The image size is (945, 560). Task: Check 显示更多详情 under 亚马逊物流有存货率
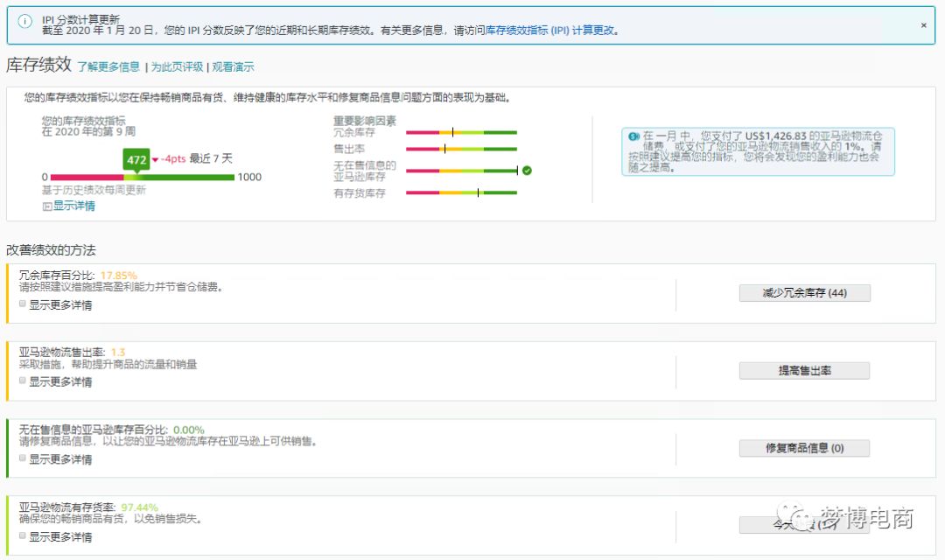(22, 535)
